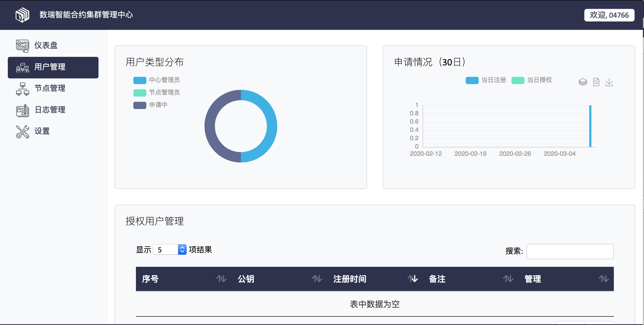Image resolution: width=644 pixels, height=325 pixels.
Task: Click the 日志管理 log management icon
Action: [x=22, y=110]
